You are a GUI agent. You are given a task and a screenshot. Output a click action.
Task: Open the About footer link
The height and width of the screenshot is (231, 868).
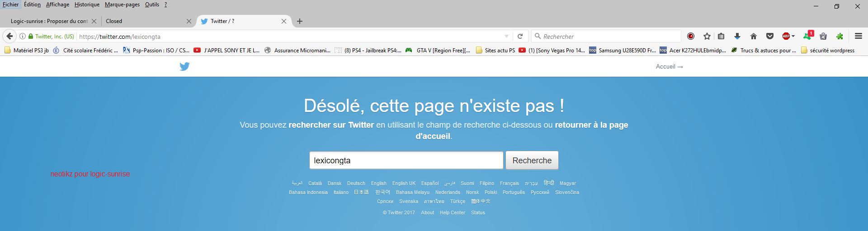pos(427,213)
